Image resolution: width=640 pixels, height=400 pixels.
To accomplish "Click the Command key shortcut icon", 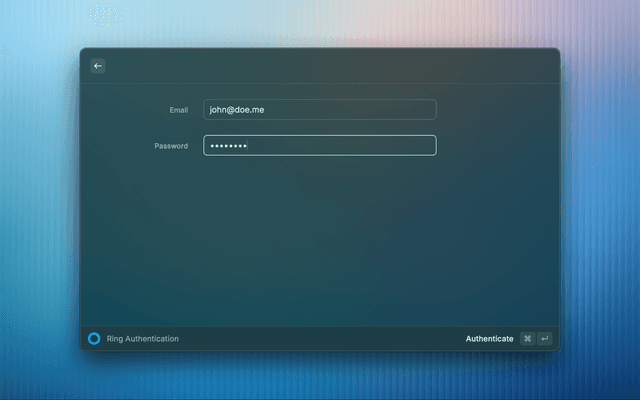I will coord(527,339).
